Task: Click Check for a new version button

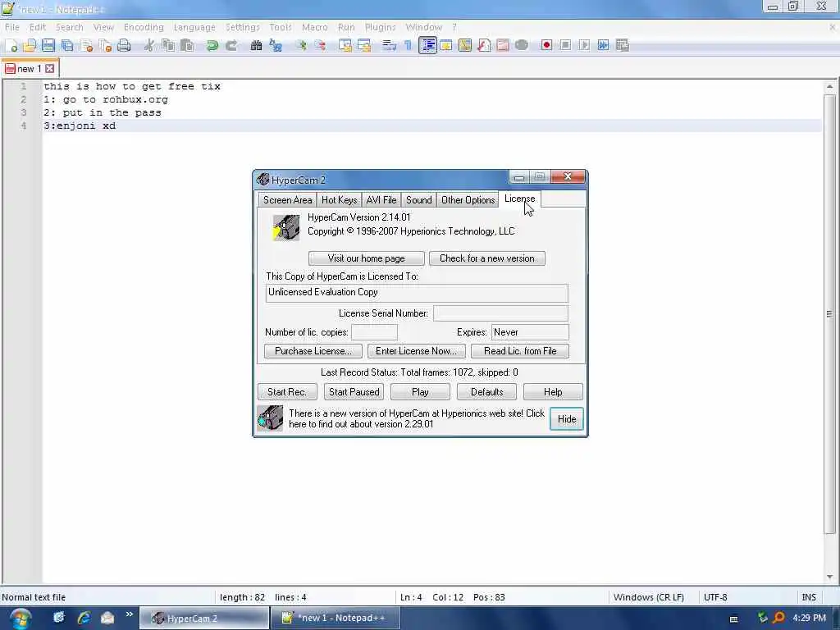Action: [x=487, y=258]
